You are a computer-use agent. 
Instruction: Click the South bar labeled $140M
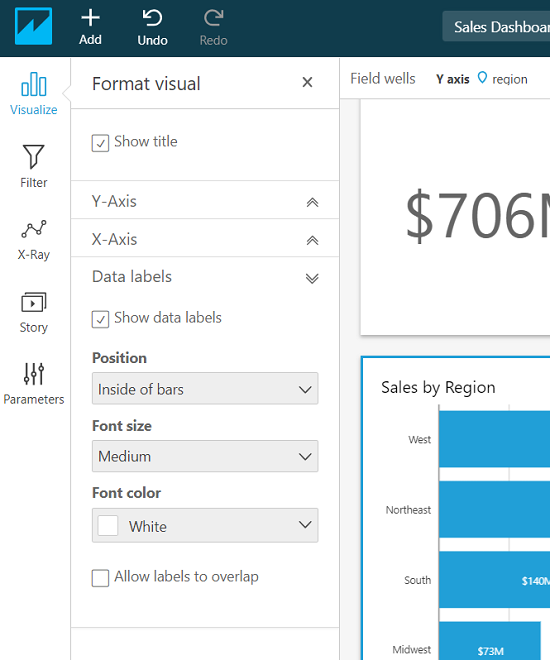tap(494, 579)
